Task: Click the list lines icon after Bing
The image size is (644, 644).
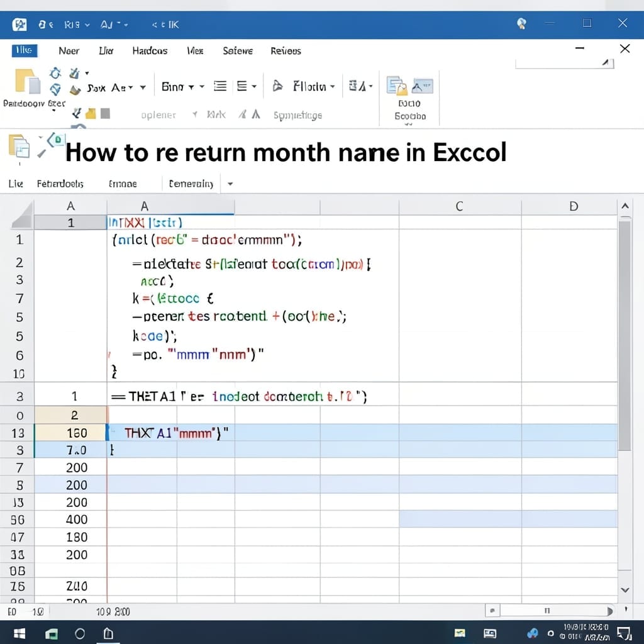Action: 220,86
